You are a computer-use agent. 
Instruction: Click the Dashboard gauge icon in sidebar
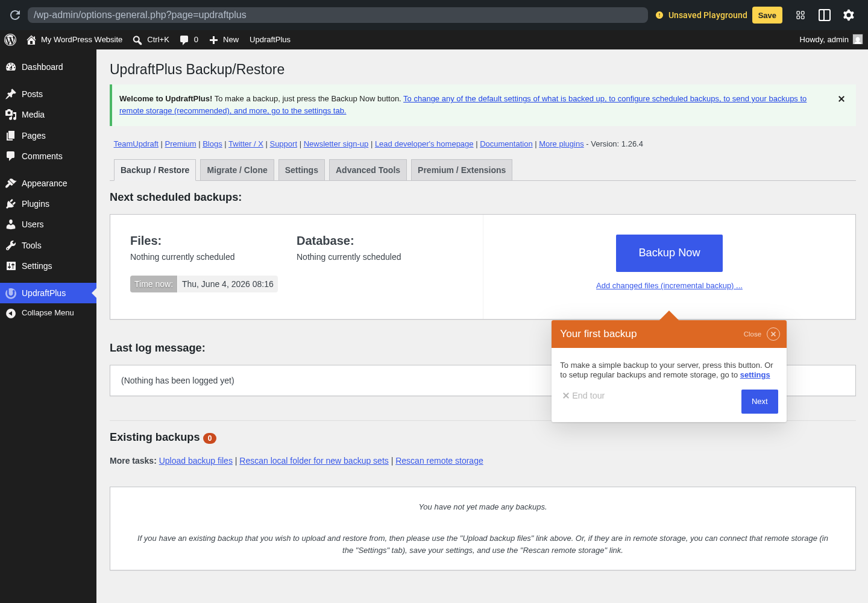[x=11, y=67]
